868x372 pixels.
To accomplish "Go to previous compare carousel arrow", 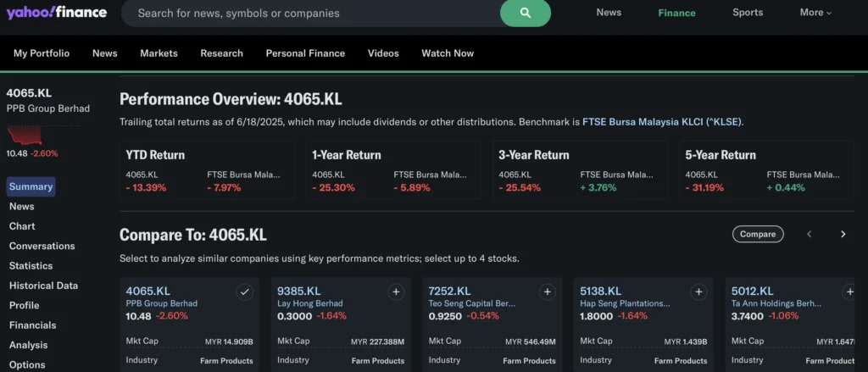I will click(x=810, y=234).
